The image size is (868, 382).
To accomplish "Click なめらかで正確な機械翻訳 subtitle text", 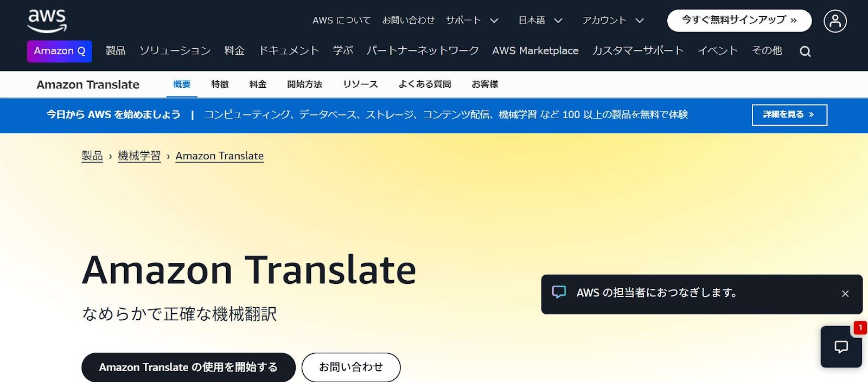I will click(180, 314).
